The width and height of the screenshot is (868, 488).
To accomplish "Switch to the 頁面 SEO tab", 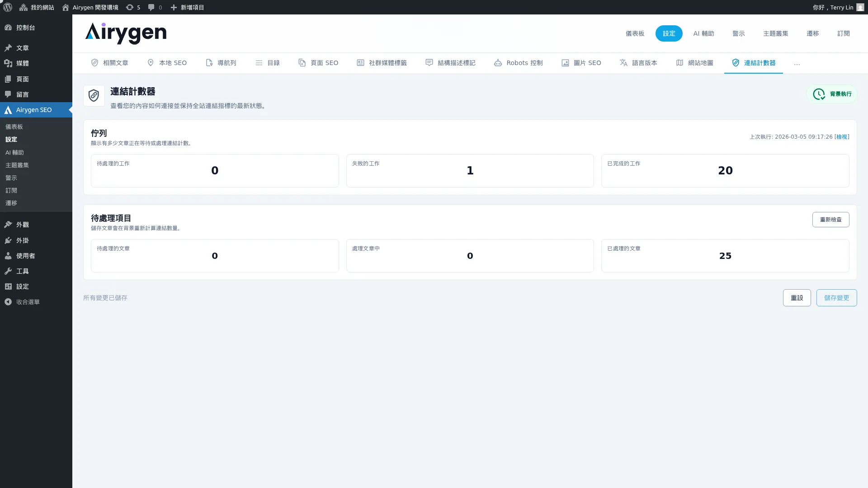I will click(x=318, y=63).
